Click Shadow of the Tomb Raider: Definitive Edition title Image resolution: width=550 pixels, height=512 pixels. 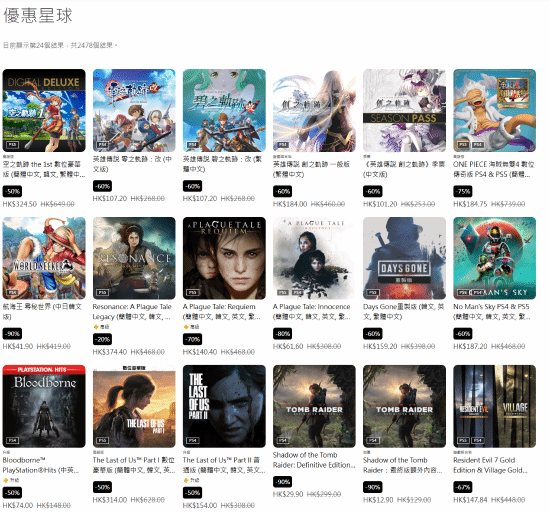point(314,460)
